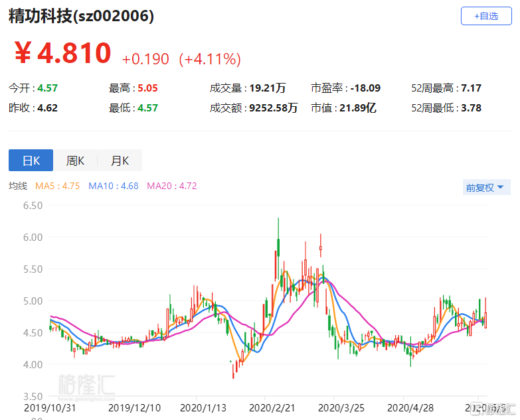
Task: Select the 日K daily chart tab
Action: click(x=31, y=161)
